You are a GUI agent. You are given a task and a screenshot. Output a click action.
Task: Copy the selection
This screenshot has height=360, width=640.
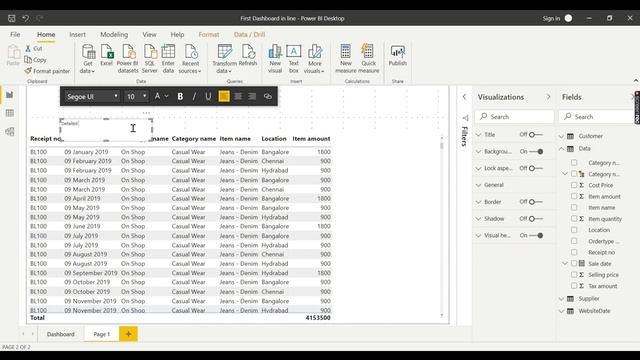tap(36, 60)
